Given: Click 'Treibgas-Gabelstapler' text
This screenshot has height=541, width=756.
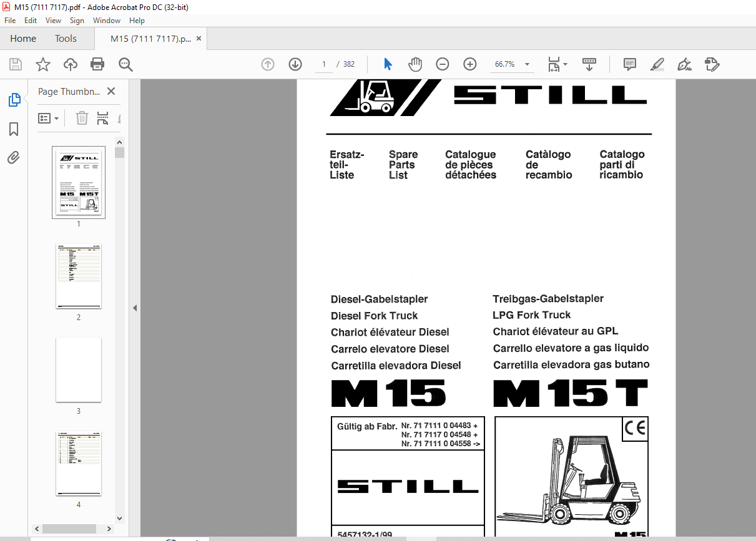Looking at the screenshot, I should (x=548, y=298).
